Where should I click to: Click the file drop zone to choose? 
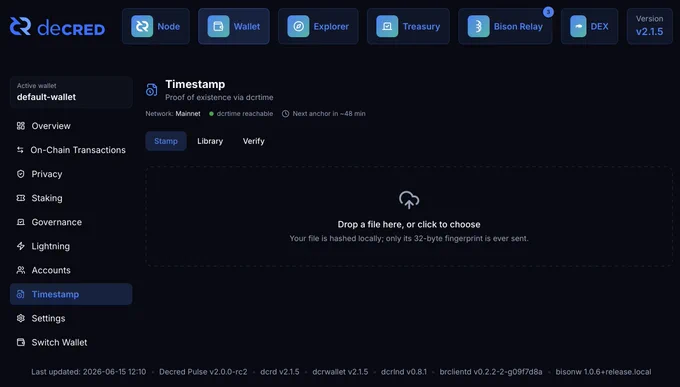(409, 216)
